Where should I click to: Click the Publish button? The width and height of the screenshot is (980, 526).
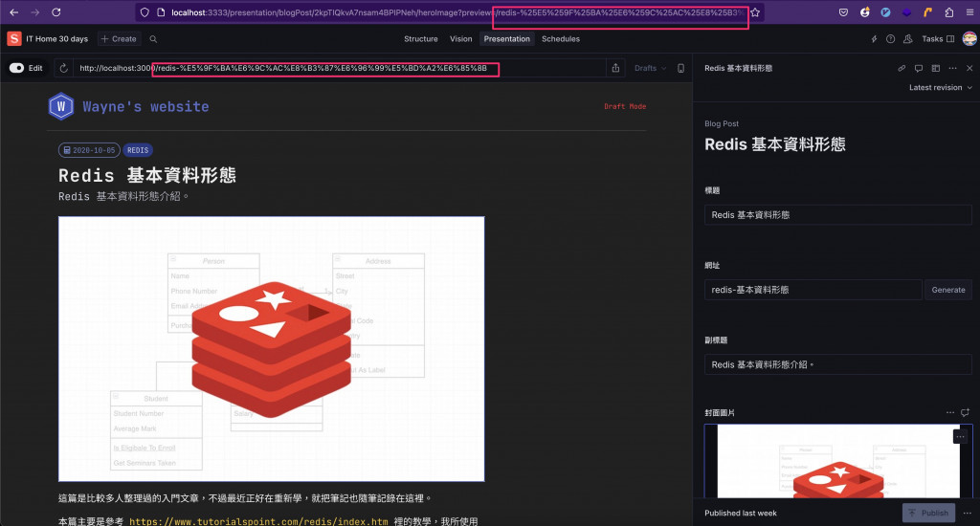[x=928, y=513]
